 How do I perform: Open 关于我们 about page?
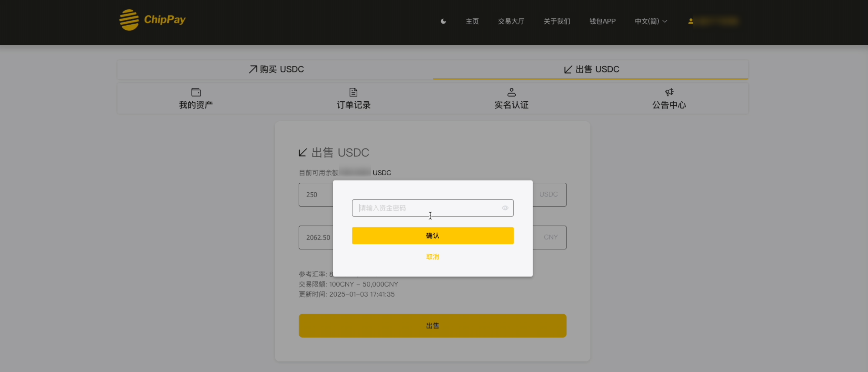coord(557,21)
